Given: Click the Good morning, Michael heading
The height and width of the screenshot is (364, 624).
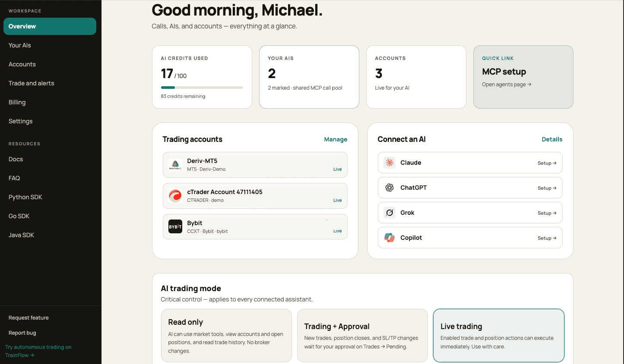Looking at the screenshot, I should click(x=237, y=10).
